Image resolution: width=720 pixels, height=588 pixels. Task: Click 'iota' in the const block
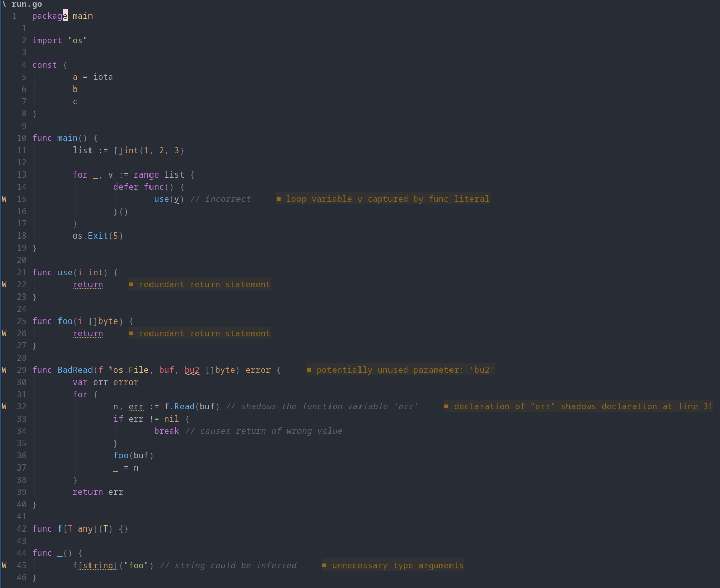click(103, 77)
